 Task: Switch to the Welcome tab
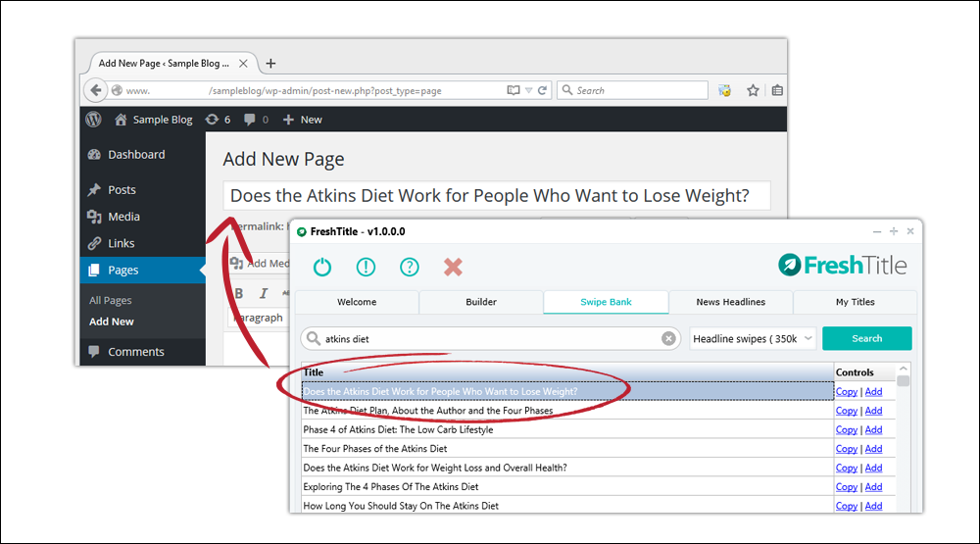[x=357, y=302]
